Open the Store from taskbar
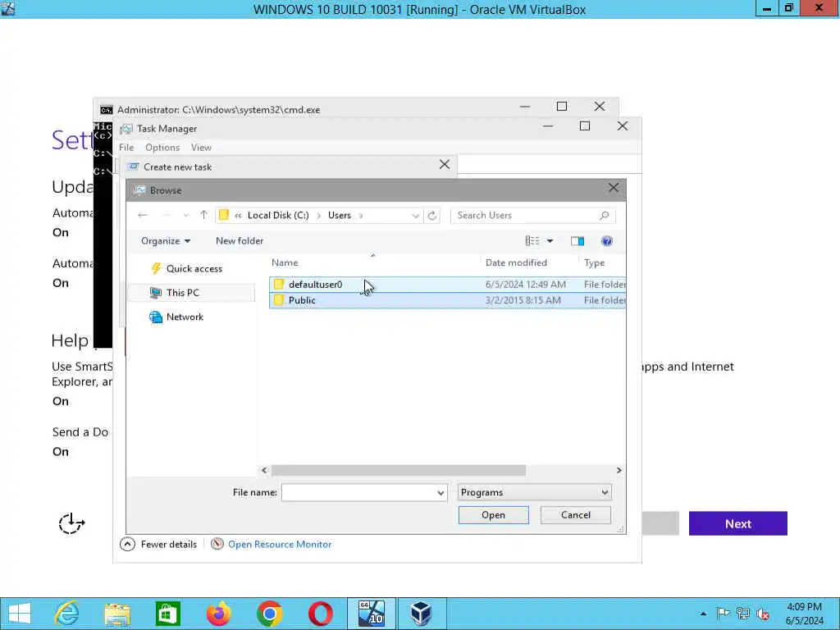 click(167, 614)
